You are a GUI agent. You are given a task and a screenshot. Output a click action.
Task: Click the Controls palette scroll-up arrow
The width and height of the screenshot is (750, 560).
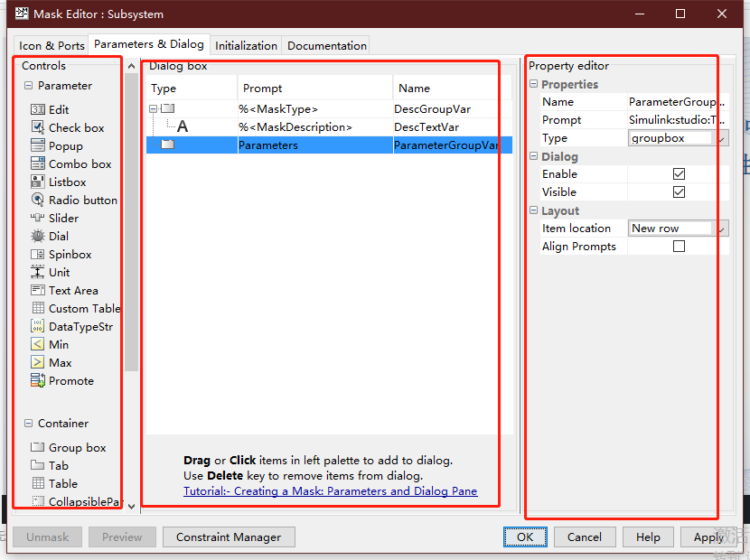132,66
